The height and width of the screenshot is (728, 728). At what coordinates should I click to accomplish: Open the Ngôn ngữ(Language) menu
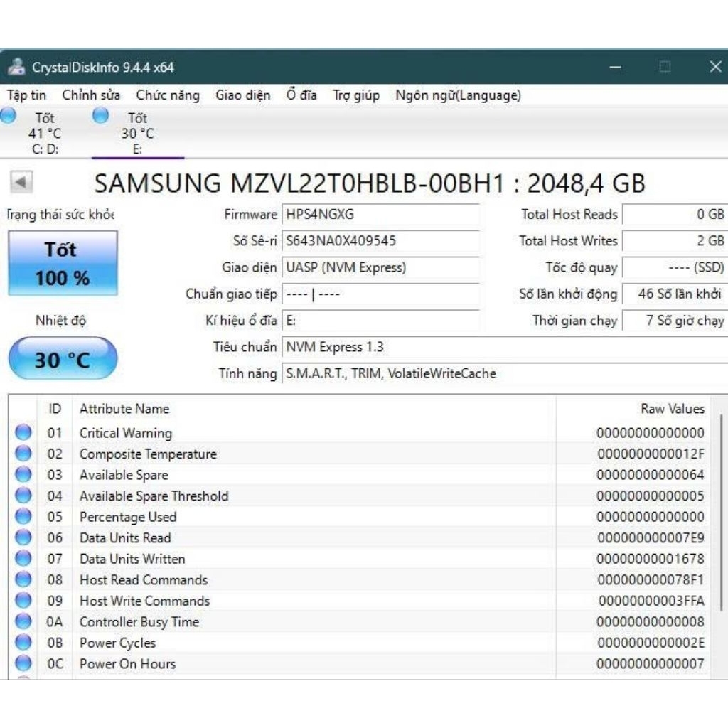coord(458,95)
